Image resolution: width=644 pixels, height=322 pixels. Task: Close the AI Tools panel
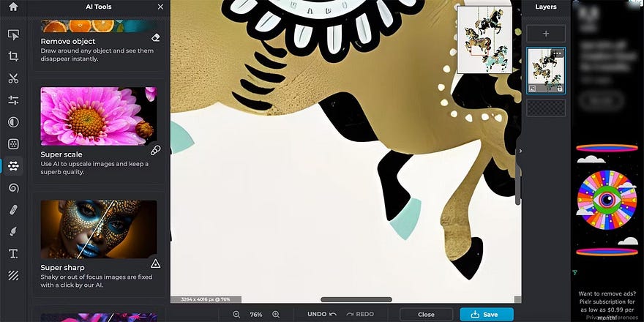point(160,7)
